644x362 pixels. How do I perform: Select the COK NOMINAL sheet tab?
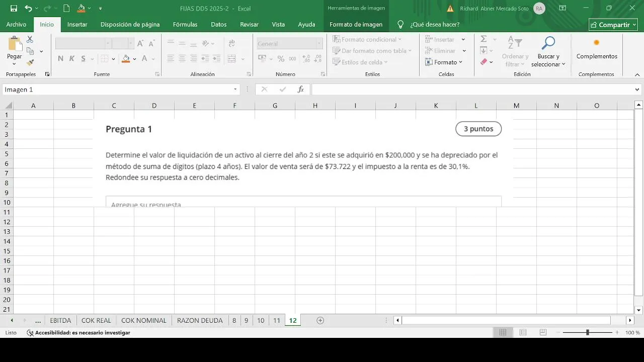(x=144, y=320)
